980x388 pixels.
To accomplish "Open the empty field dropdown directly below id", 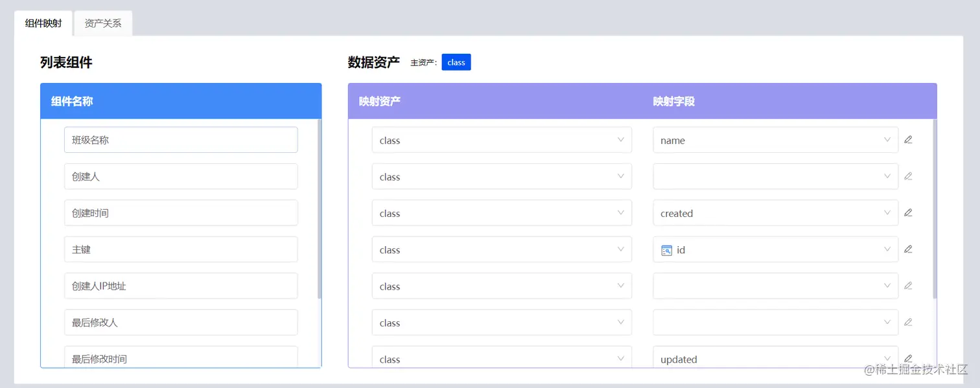I will (775, 286).
